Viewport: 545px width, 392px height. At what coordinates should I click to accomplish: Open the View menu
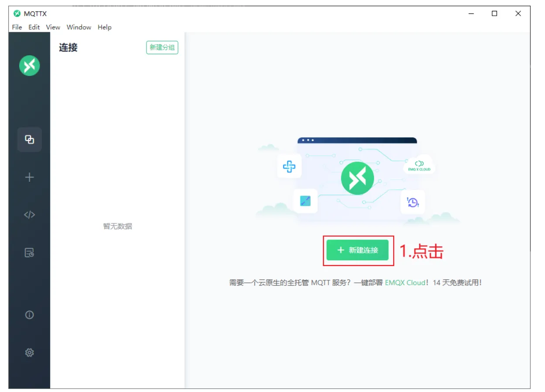[x=53, y=27]
